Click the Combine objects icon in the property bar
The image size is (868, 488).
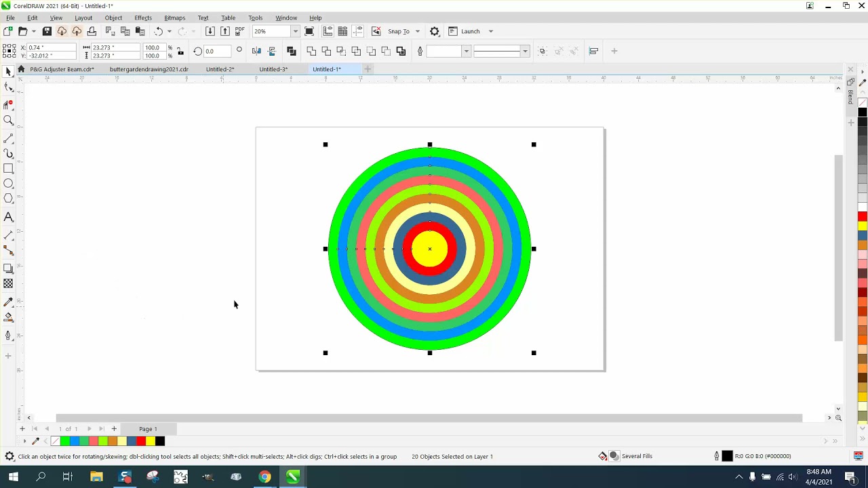(x=292, y=51)
